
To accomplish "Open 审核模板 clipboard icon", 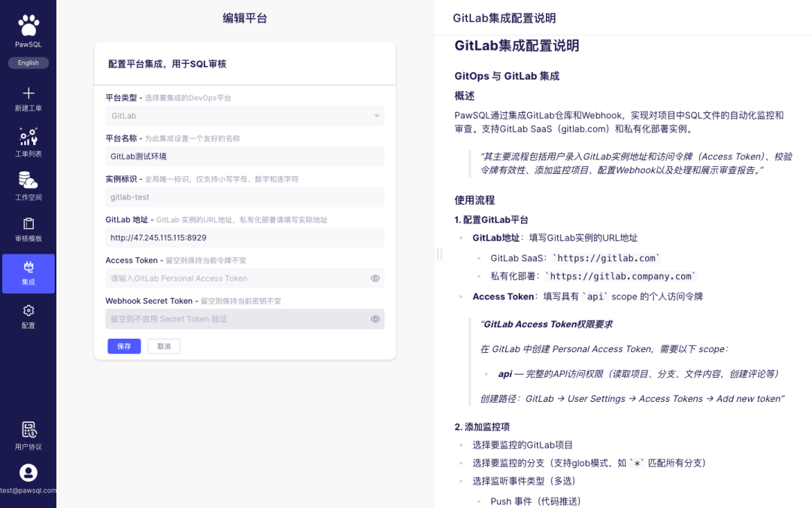I will pos(29,224).
